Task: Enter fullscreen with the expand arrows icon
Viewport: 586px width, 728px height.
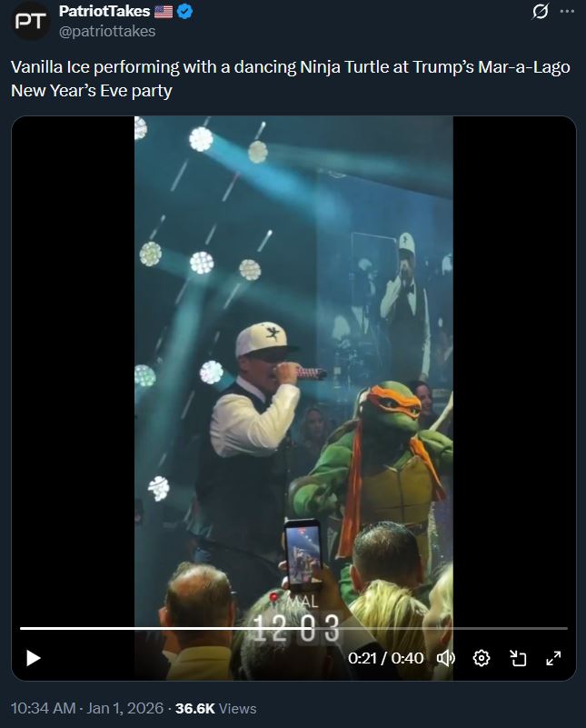Action: tap(553, 658)
